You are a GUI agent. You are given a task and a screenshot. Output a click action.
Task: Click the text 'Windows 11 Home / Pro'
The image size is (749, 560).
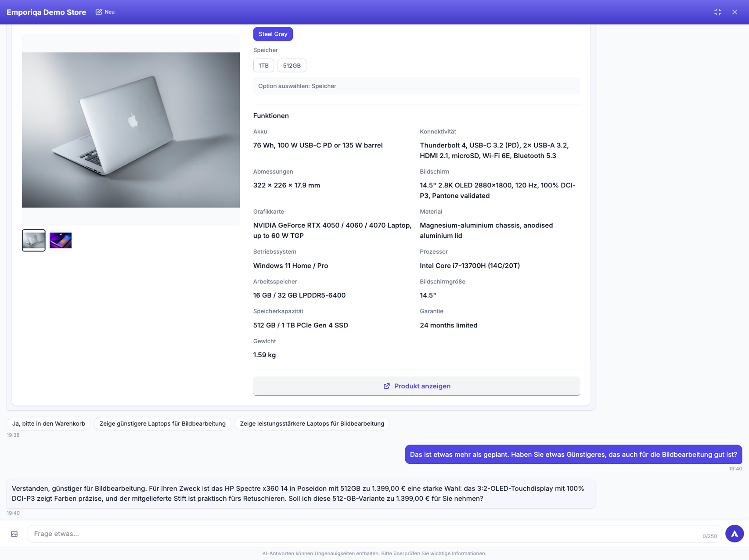pyautogui.click(x=291, y=266)
